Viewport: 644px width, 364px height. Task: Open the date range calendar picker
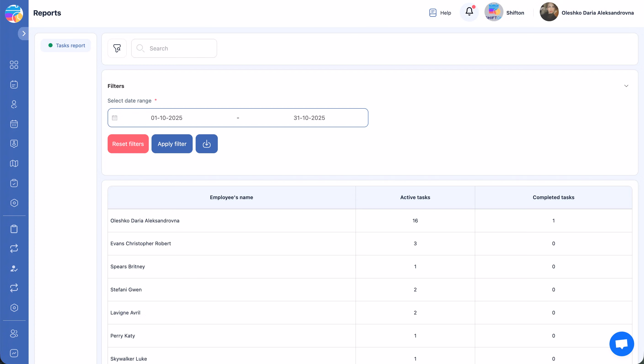coord(115,118)
